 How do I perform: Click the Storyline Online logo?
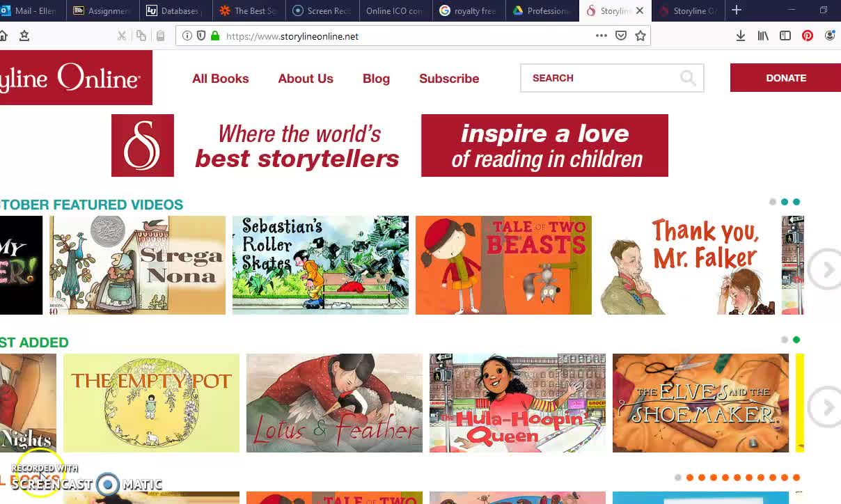click(x=76, y=77)
